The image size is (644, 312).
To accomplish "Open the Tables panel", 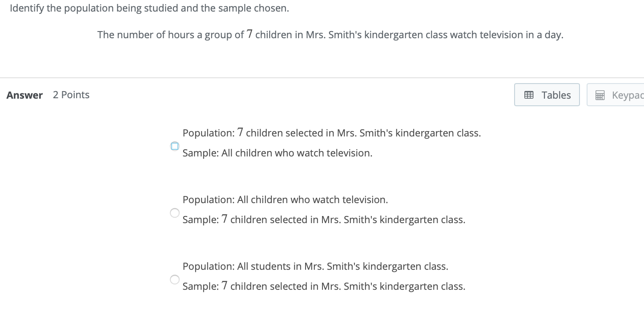I will click(x=547, y=95).
